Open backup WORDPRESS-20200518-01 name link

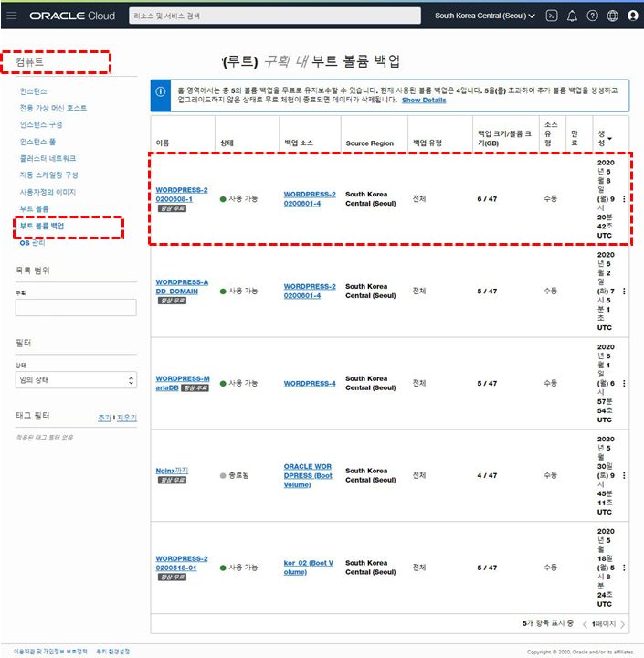181,563
